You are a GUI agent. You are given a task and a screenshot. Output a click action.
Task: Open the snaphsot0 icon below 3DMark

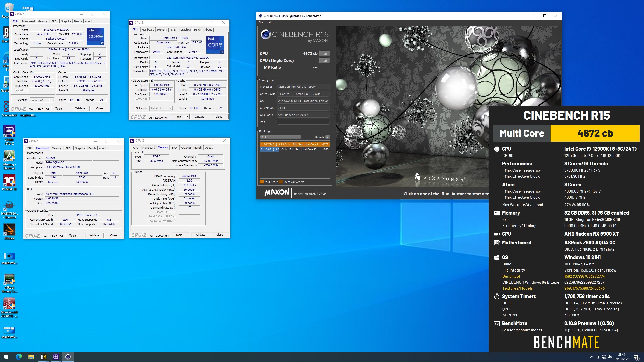click(9, 259)
